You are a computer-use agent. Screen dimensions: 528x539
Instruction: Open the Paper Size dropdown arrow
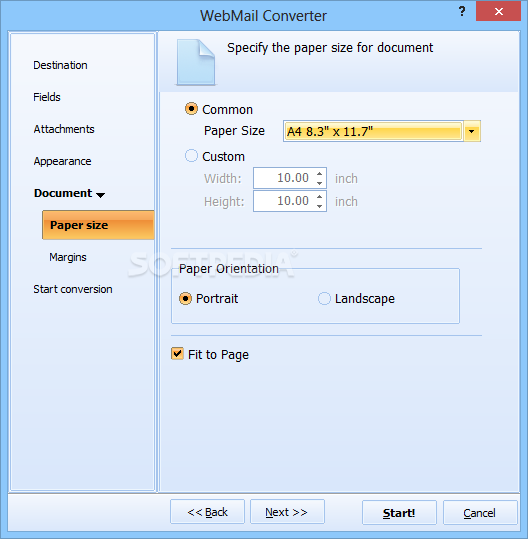pos(472,131)
